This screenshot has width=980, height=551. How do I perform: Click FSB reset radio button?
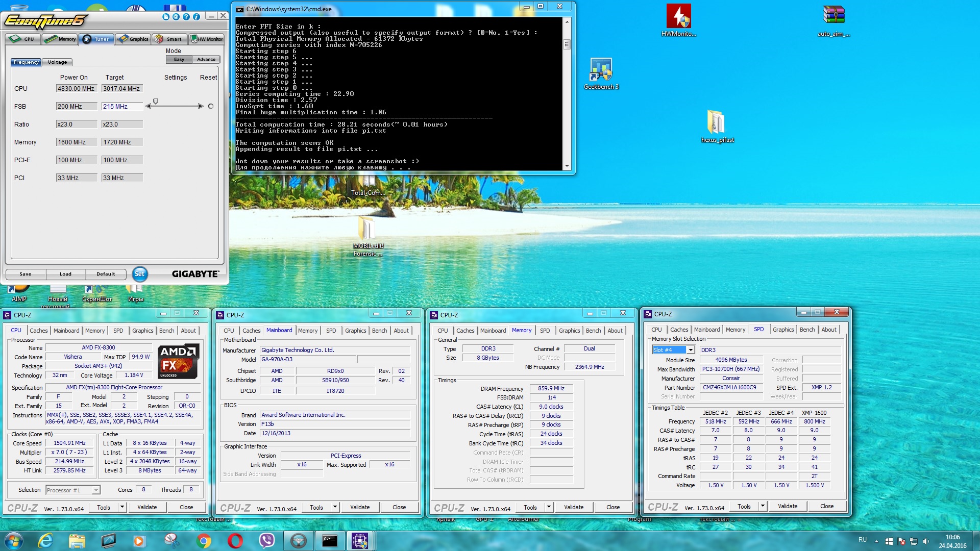coord(211,106)
